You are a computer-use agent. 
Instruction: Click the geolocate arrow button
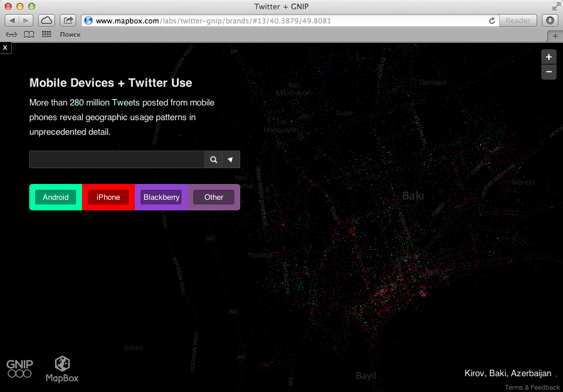coord(231,159)
